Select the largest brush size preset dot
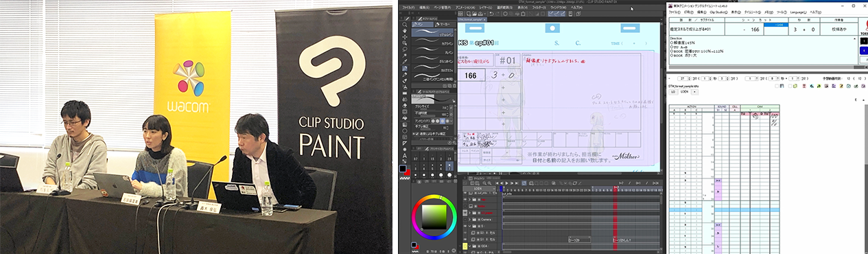Viewport: 868px width, 254px height. [449, 175]
